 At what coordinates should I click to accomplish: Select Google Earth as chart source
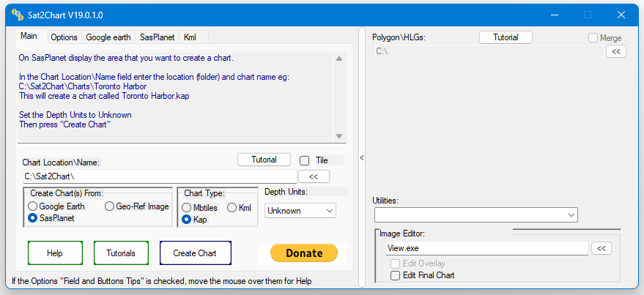click(x=33, y=207)
